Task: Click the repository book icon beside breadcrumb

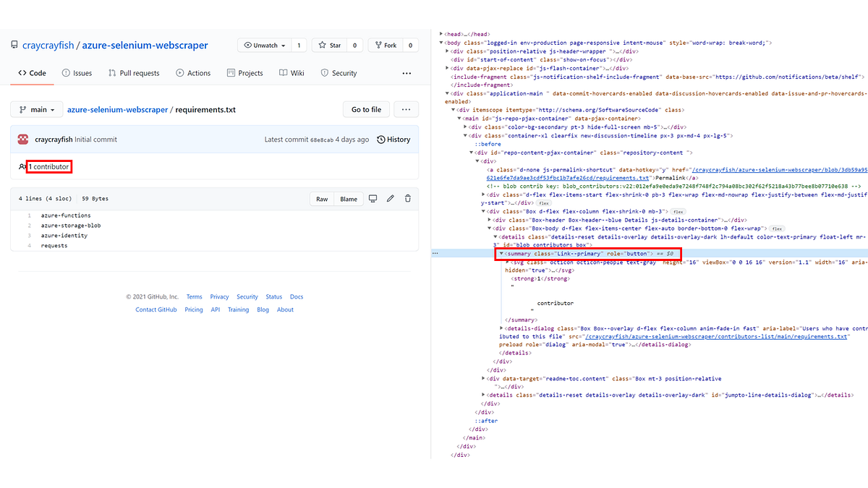Action: pos(13,44)
